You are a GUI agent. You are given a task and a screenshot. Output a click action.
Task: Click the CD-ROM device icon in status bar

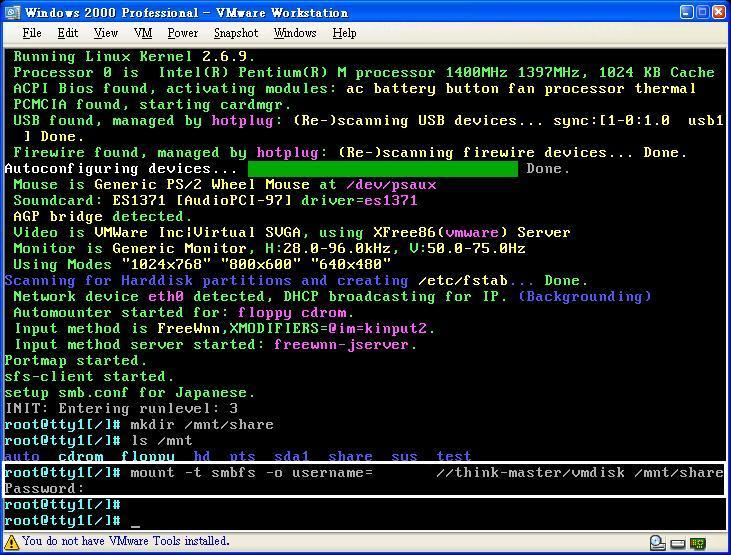click(657, 542)
